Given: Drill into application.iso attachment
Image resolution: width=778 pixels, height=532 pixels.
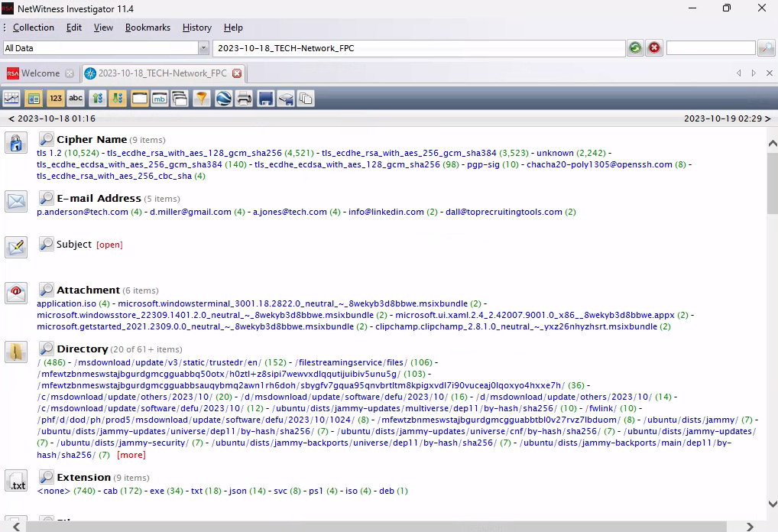Looking at the screenshot, I should pos(66,303).
